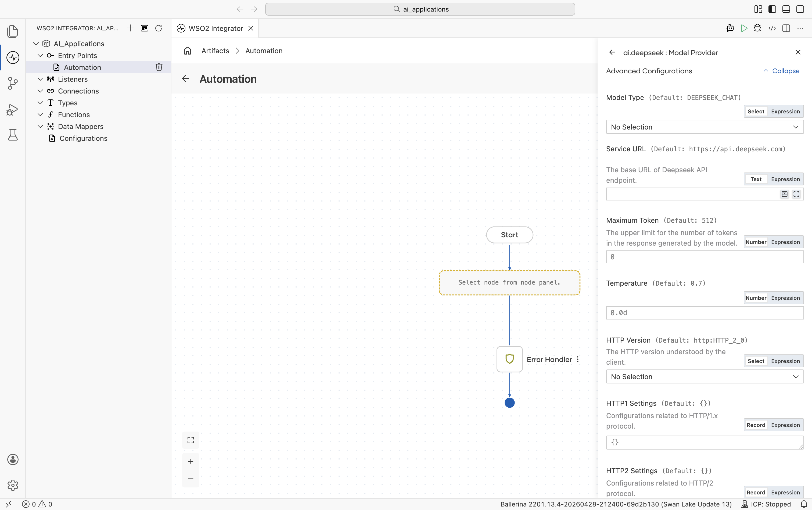Screen dimensions: 812x510
Task: Open the HTTP Version dropdown
Action: [705, 376]
